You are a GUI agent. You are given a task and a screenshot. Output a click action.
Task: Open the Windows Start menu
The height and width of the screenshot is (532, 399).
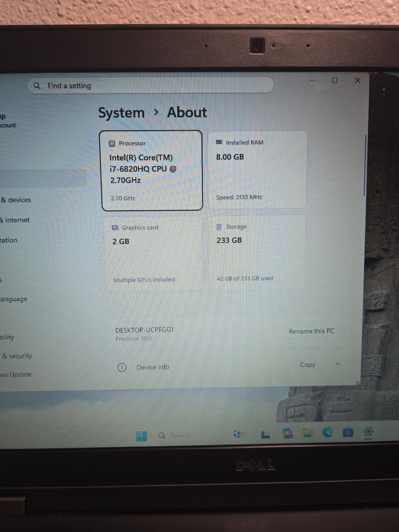click(142, 436)
